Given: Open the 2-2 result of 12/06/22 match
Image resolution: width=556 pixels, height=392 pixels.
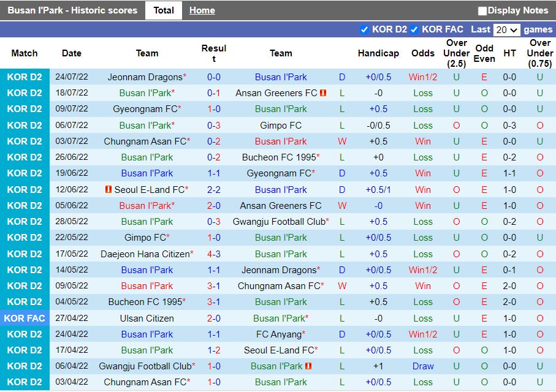Looking at the screenshot, I should [214, 190].
